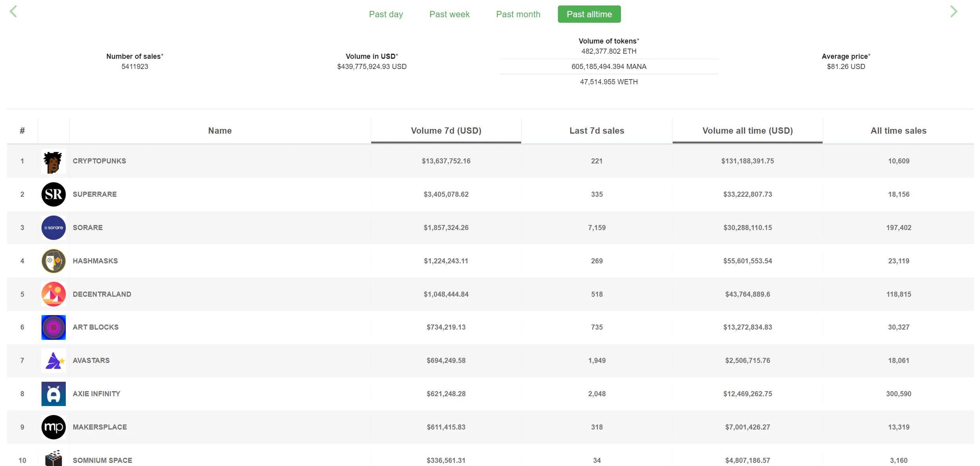Select the Axie Infinity logo icon
This screenshot has width=980, height=466.
click(53, 394)
